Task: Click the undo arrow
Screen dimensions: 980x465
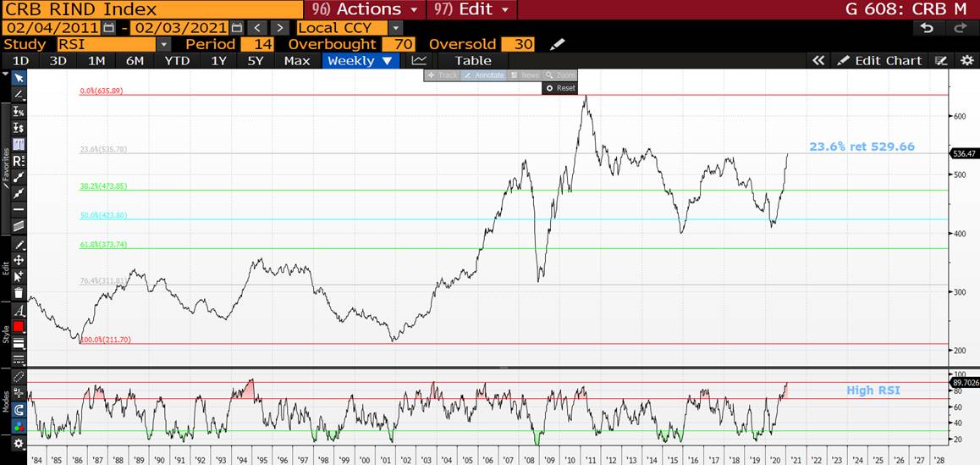Action: [x=928, y=28]
